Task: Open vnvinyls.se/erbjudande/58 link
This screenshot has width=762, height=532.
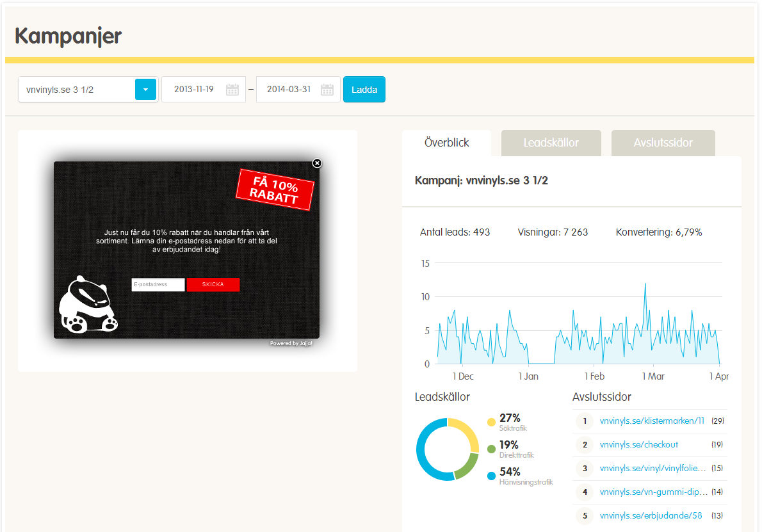Action: [x=651, y=516]
